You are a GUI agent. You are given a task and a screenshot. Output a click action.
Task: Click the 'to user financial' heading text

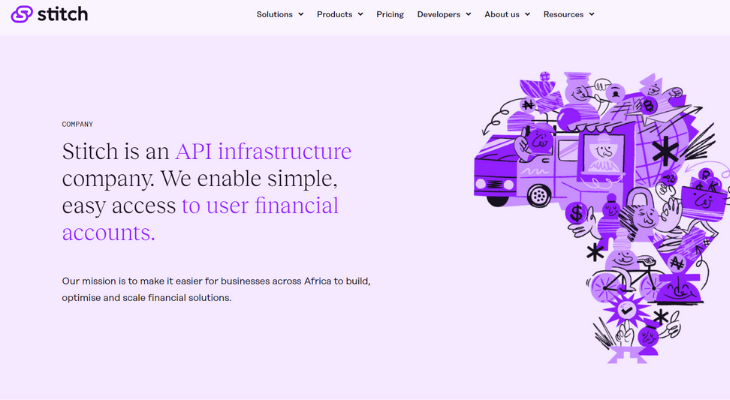(260, 206)
